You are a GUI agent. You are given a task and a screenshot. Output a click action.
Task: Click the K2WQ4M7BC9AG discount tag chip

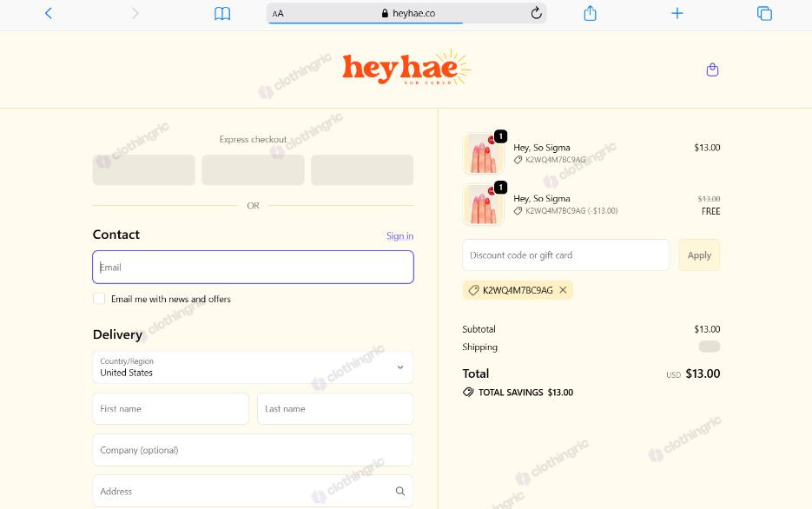[518, 290]
